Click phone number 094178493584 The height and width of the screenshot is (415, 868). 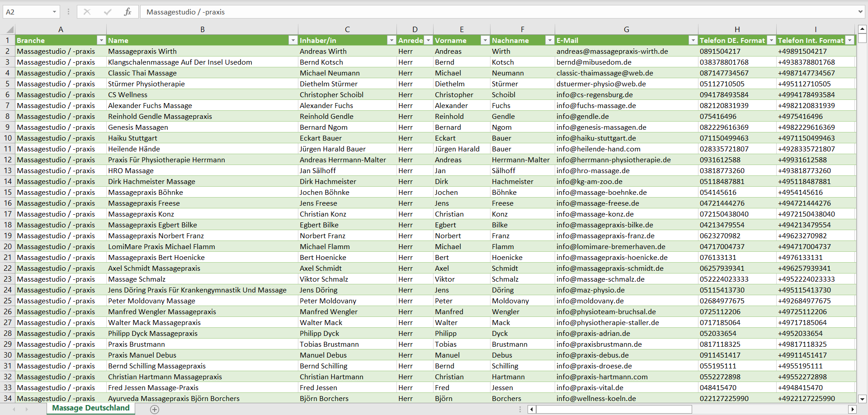pos(737,94)
